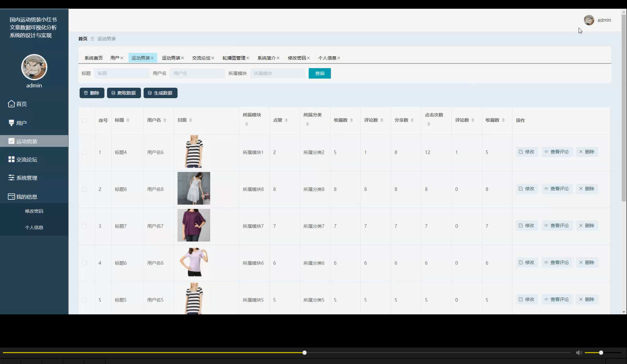
Task: Close the 修改密码 tab
Action: tap(309, 58)
